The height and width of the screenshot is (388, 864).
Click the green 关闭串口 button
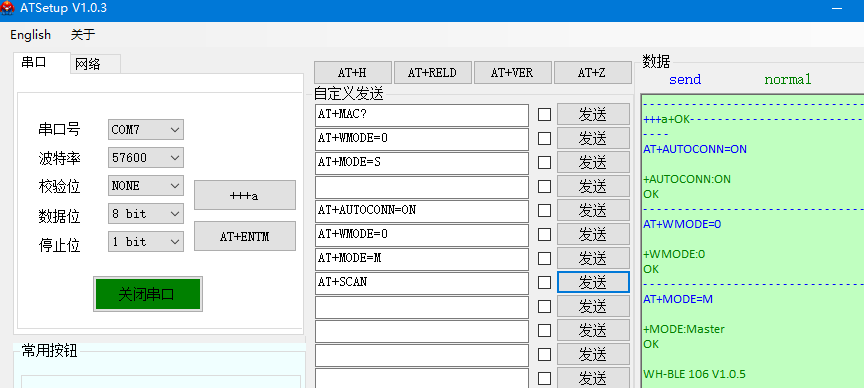[148, 294]
